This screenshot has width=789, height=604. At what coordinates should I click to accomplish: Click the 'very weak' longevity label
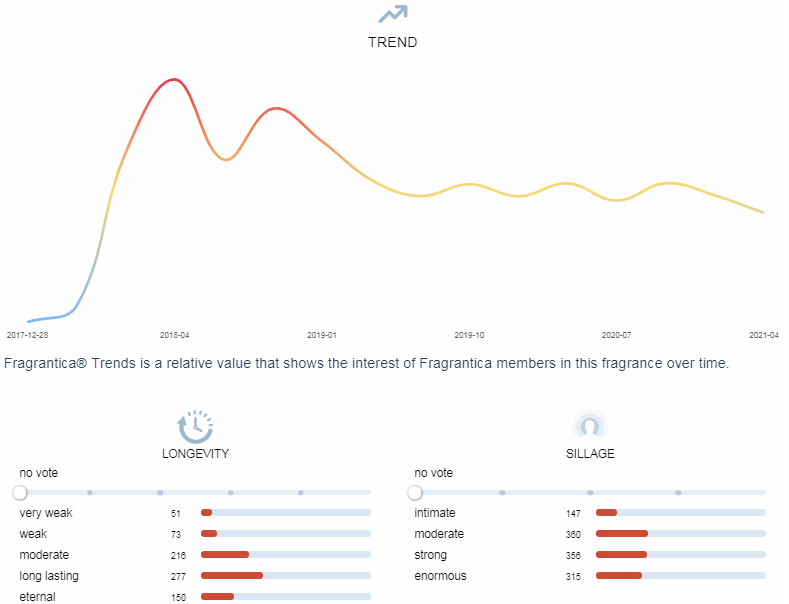pyautogui.click(x=46, y=513)
